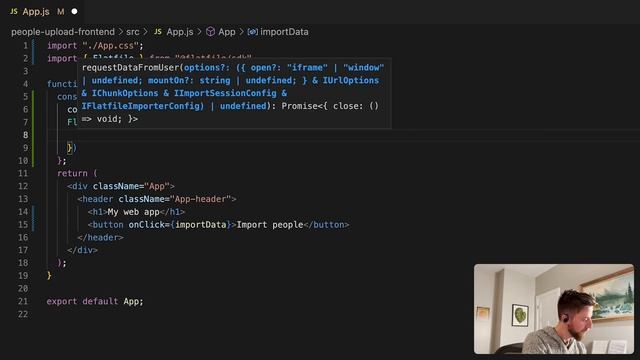Click line number 21 in gutter
This screenshot has width=640, height=360.
pos(23,302)
